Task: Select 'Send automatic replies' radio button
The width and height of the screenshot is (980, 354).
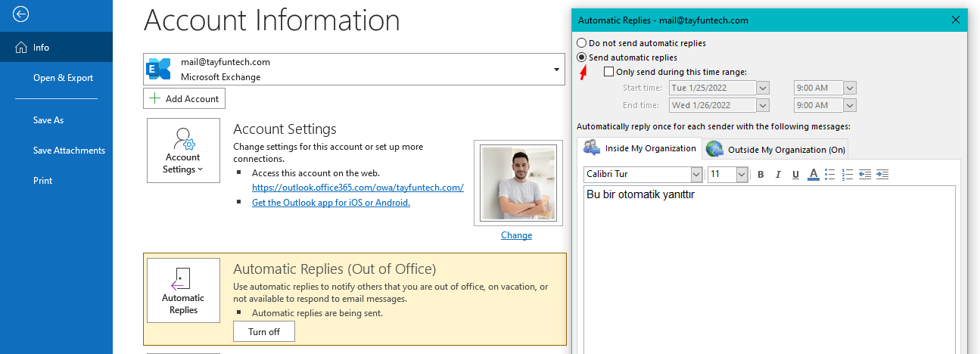Action: 581,57
